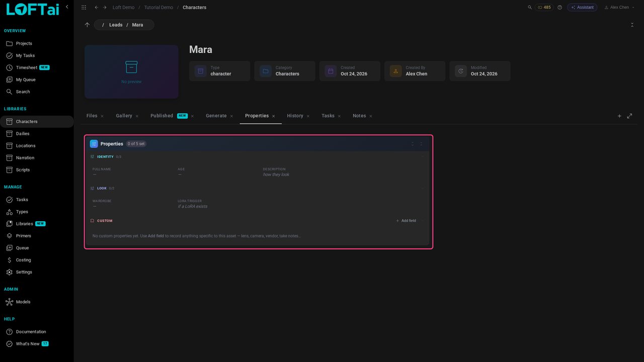Close the Notes tab
The height and width of the screenshot is (362, 644).
coord(371,116)
